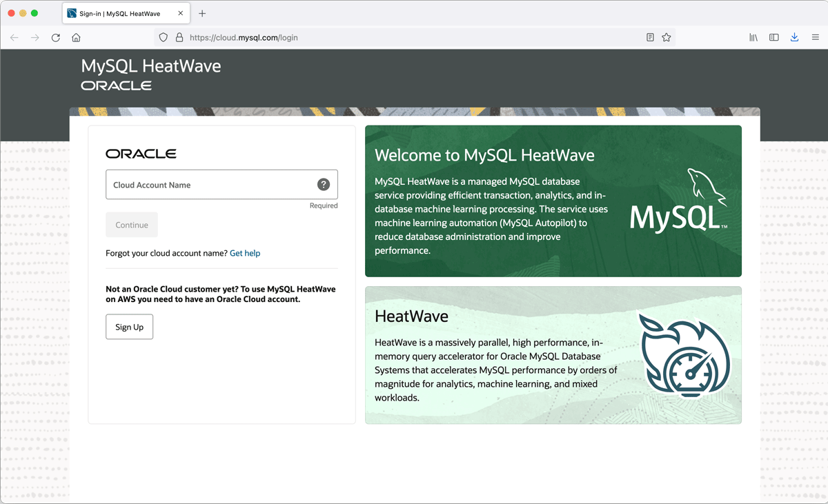Click the macOS yellow minimize window button

(23, 14)
